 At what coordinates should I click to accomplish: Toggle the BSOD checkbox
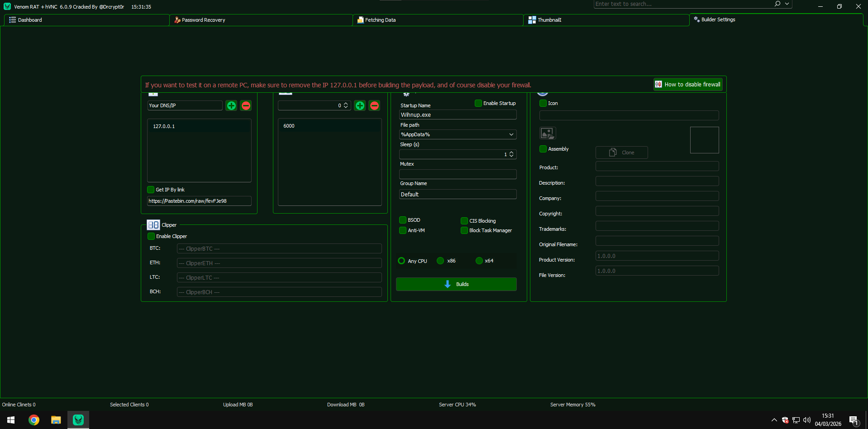403,220
